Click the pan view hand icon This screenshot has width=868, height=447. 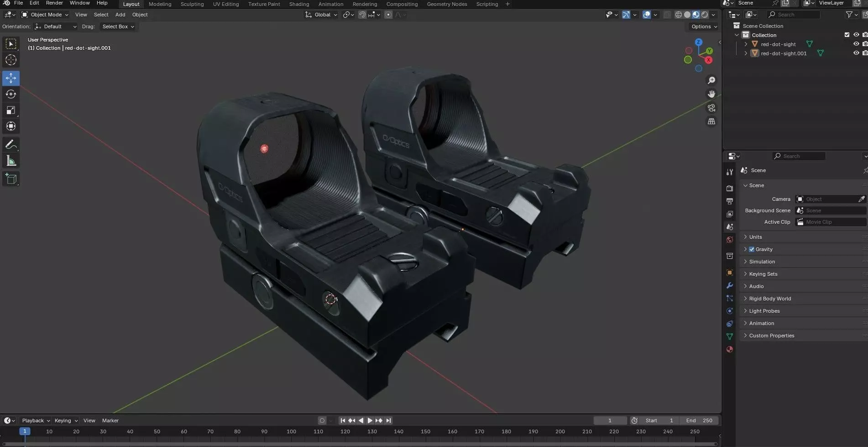tap(711, 94)
